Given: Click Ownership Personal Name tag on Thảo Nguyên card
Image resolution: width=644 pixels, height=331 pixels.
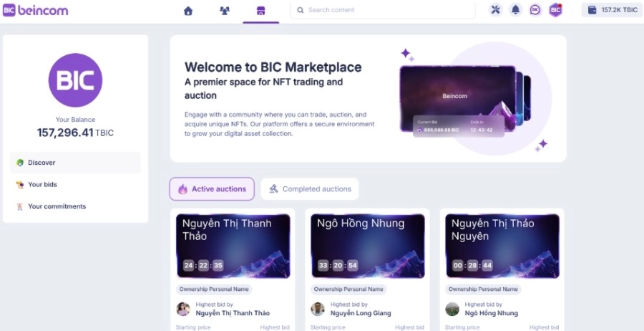Looking at the screenshot, I should (483, 289).
